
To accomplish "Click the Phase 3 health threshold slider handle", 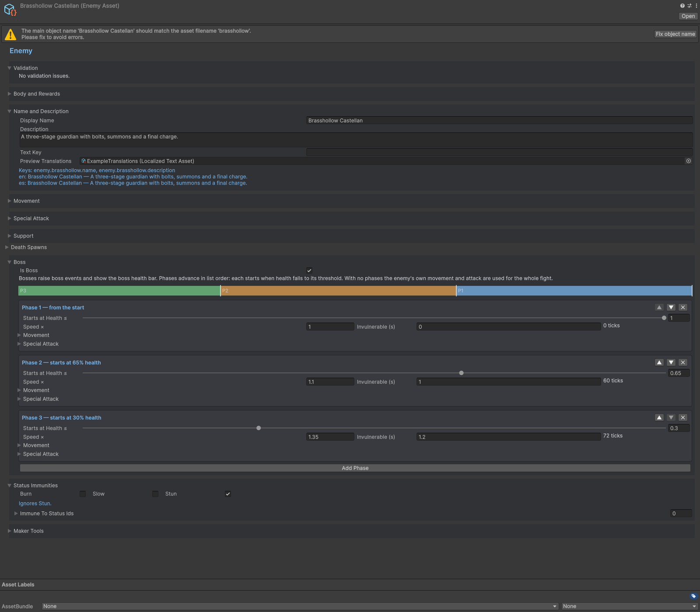I will [259, 428].
